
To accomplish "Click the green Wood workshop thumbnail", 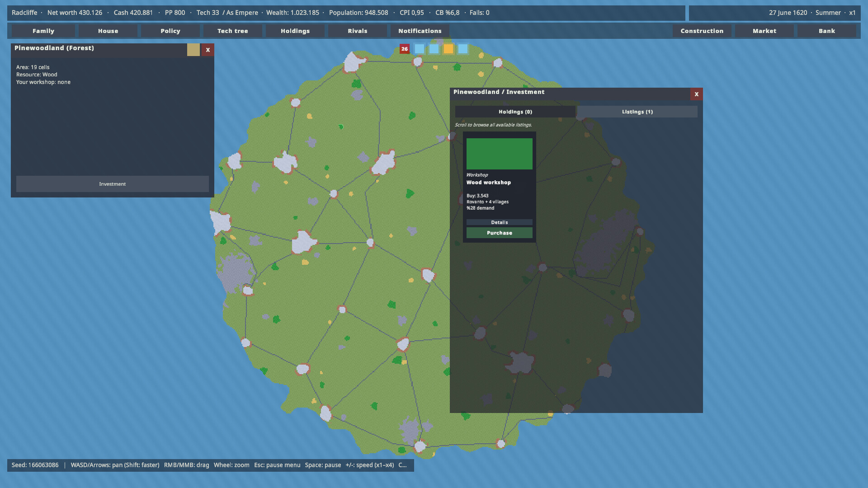I will [x=500, y=154].
